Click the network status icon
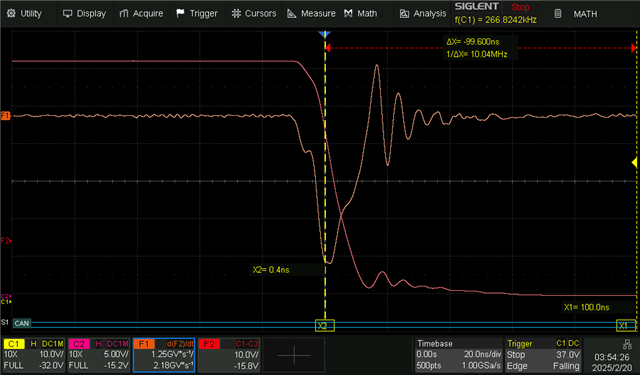This screenshot has height=375, width=640. pos(628,344)
